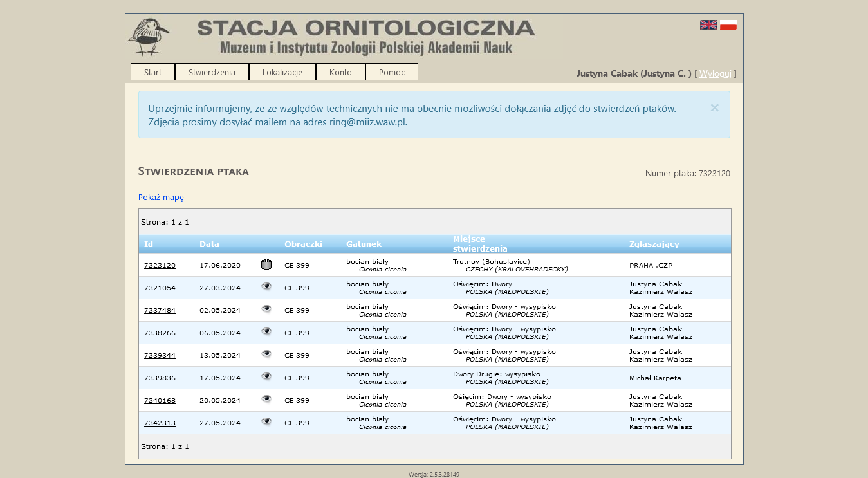This screenshot has width=868, height=478.
Task: Go to the Lokalizacje tab
Action: 282,72
